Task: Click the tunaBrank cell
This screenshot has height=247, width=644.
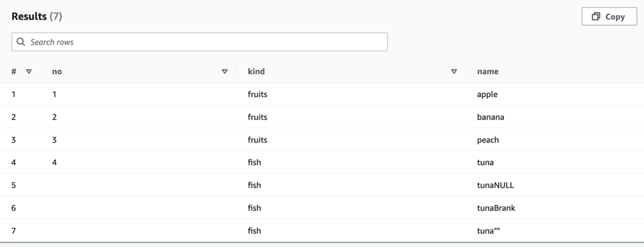Action: [x=496, y=208]
